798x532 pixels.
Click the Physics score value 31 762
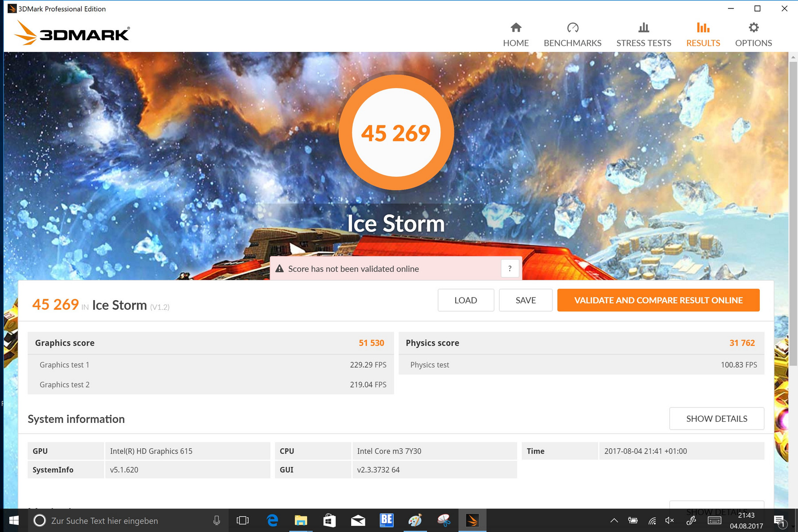[742, 343]
